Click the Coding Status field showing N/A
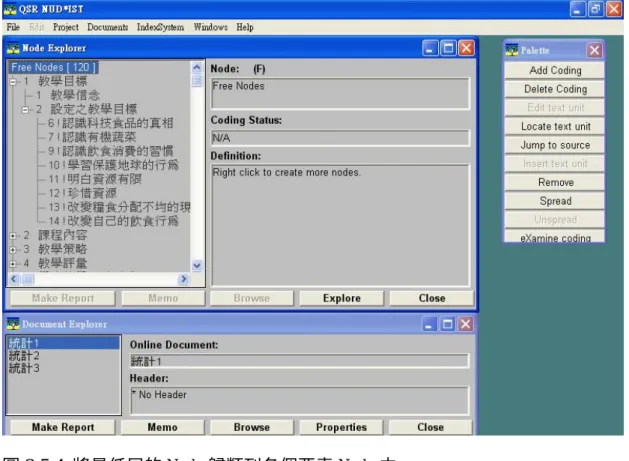This screenshot has width=629, height=461. coord(340,138)
